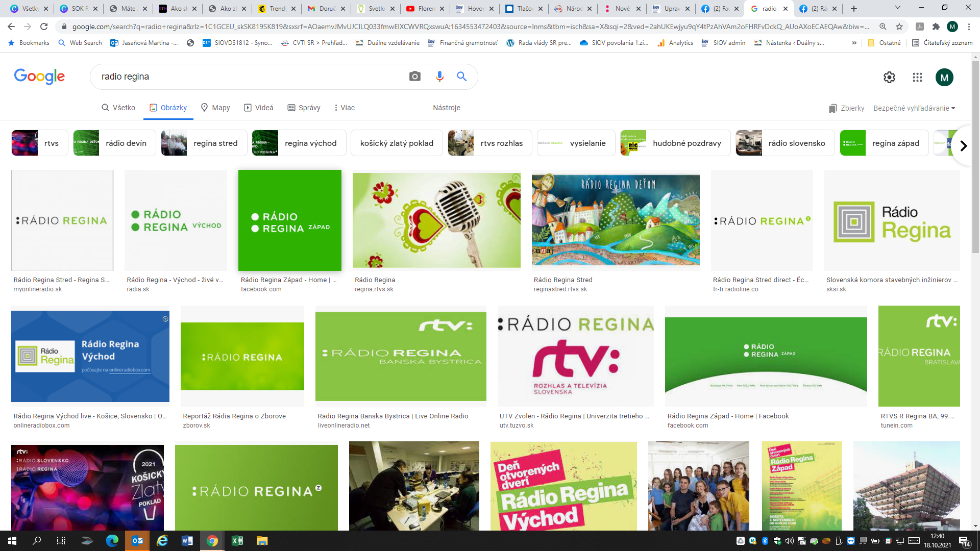Switch to Videá results tab
The width and height of the screenshot is (980, 551).
click(x=259, y=108)
